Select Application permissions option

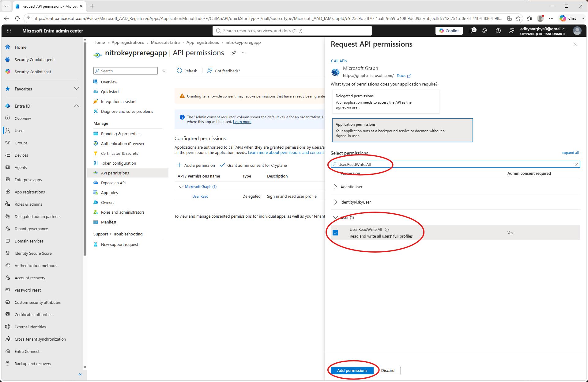pos(402,130)
